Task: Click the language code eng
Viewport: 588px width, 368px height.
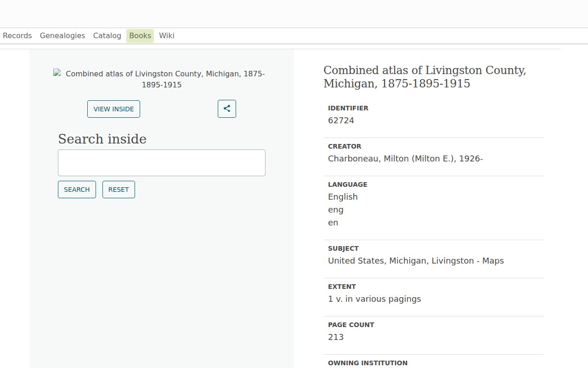Action: [x=336, y=210]
